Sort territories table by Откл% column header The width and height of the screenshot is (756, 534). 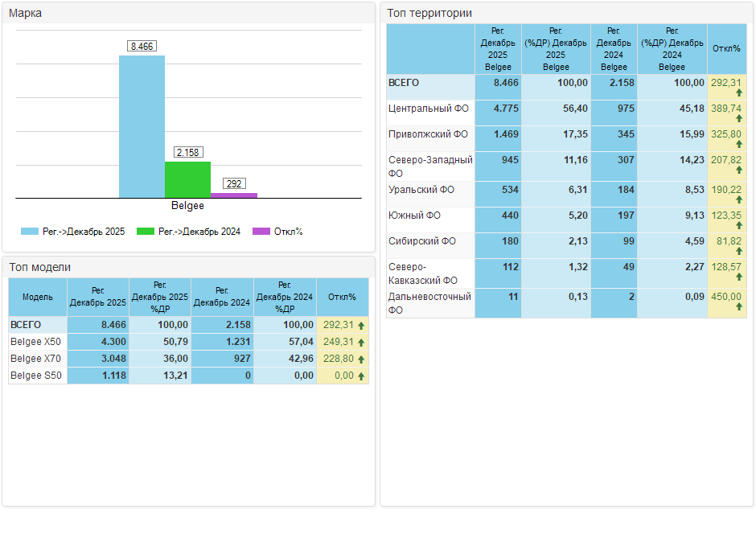click(726, 48)
